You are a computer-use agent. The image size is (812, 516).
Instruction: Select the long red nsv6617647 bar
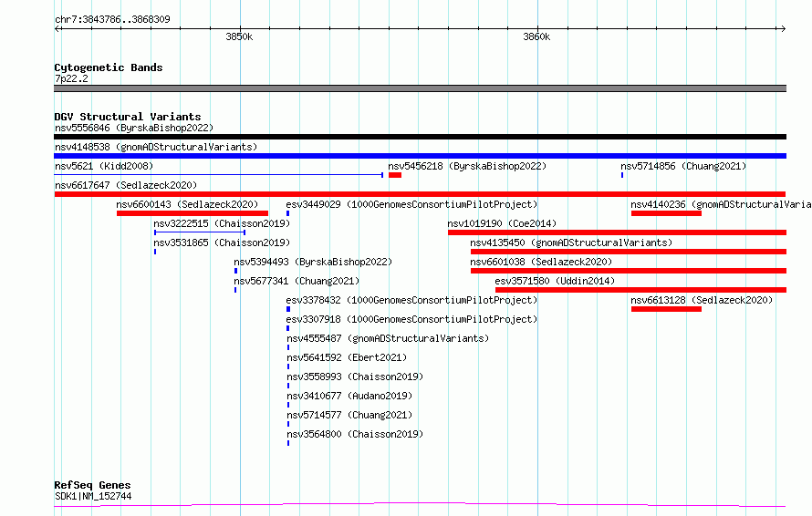click(x=420, y=194)
